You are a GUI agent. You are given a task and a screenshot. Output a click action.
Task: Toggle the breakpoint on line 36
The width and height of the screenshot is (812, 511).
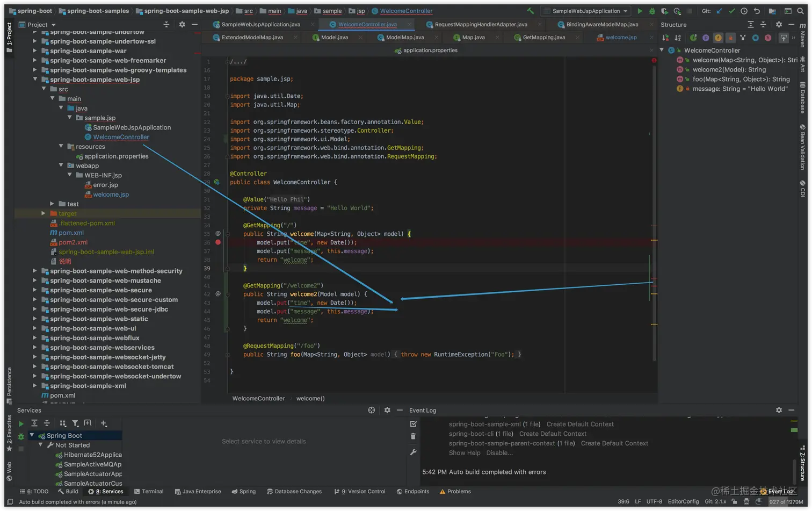[x=218, y=242]
